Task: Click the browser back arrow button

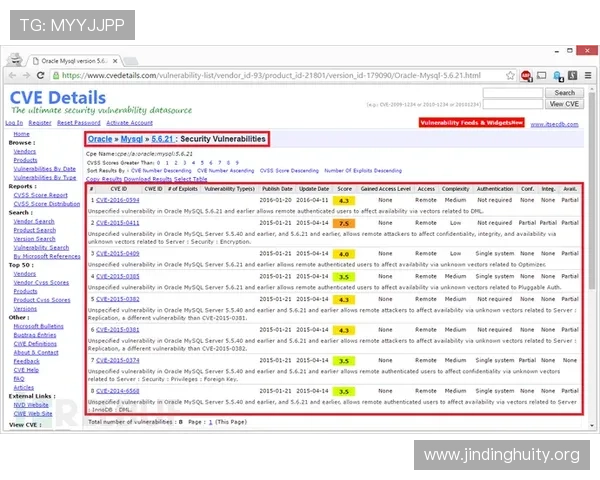Action: point(12,74)
